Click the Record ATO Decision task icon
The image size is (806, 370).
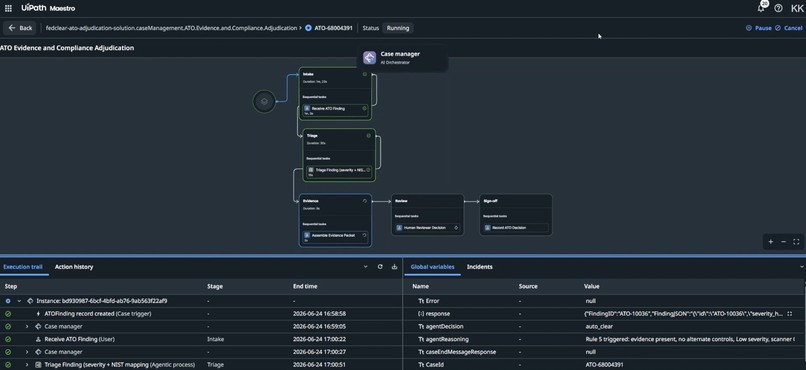(488, 228)
